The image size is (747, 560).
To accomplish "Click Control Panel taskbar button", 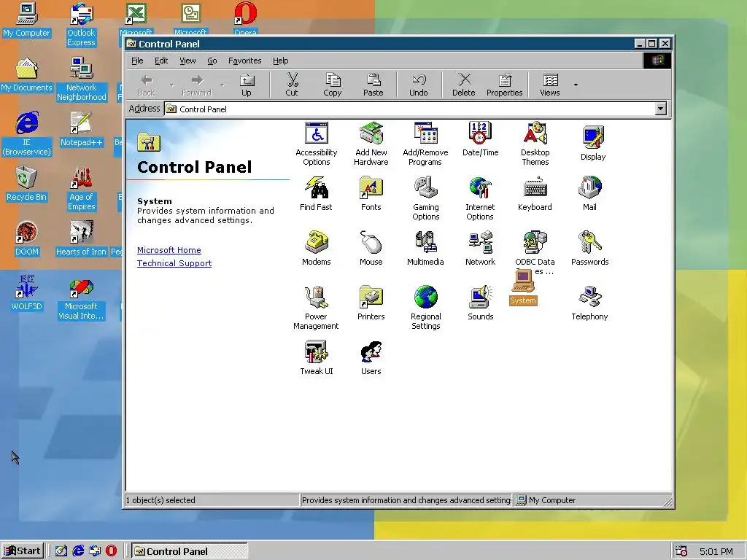I will [x=190, y=551].
